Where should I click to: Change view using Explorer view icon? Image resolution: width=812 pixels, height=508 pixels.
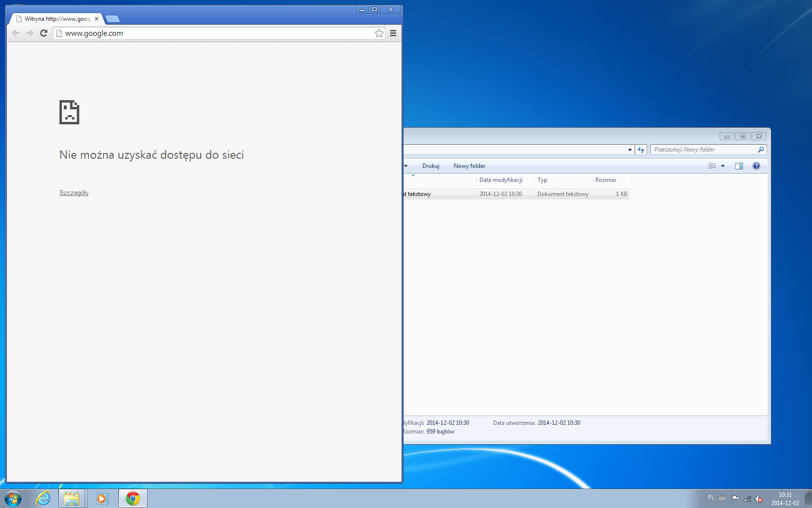(x=712, y=166)
